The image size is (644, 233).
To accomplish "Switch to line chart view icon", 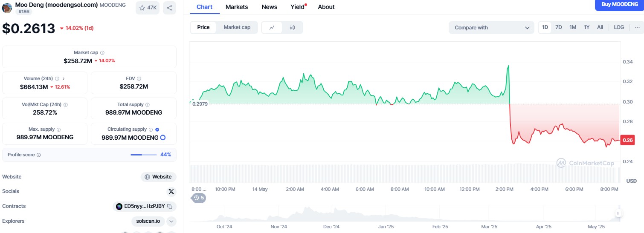I will (272, 27).
